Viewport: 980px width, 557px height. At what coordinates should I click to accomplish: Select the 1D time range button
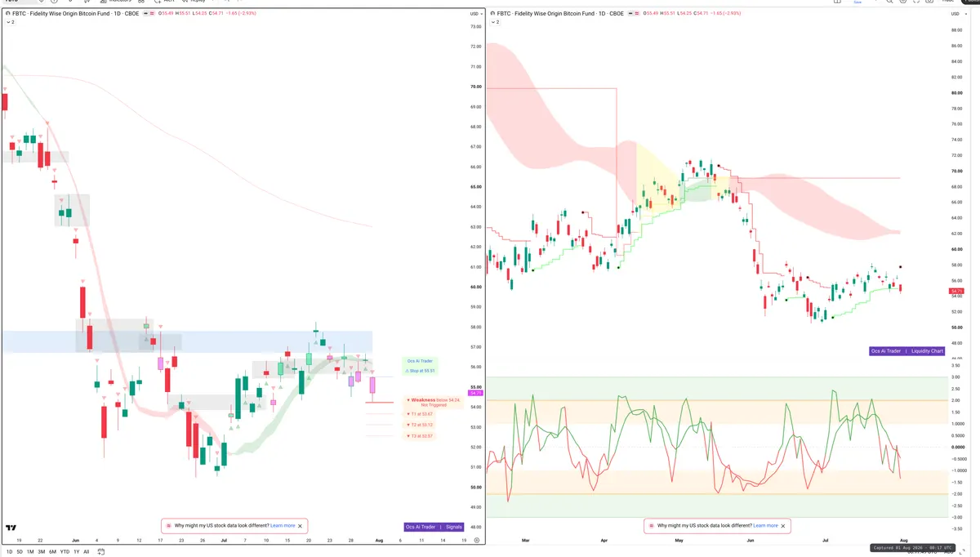(9, 552)
